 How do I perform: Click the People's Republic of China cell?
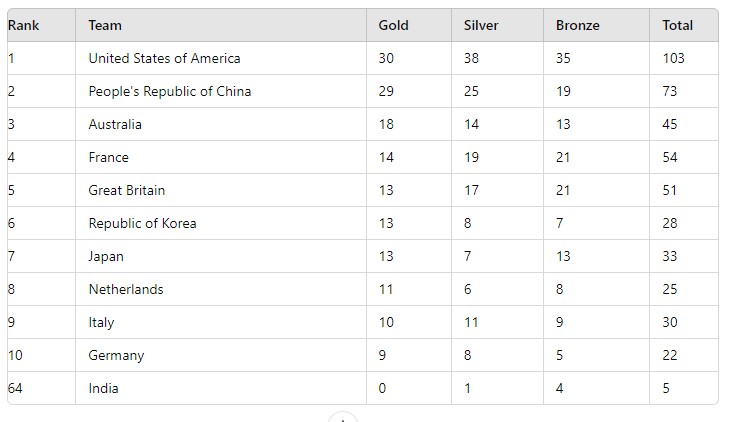click(x=169, y=91)
